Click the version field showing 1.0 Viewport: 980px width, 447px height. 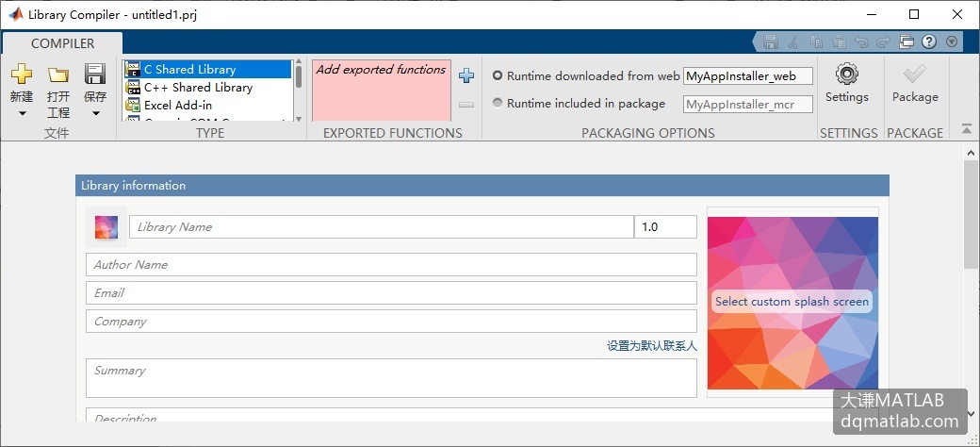pos(665,227)
